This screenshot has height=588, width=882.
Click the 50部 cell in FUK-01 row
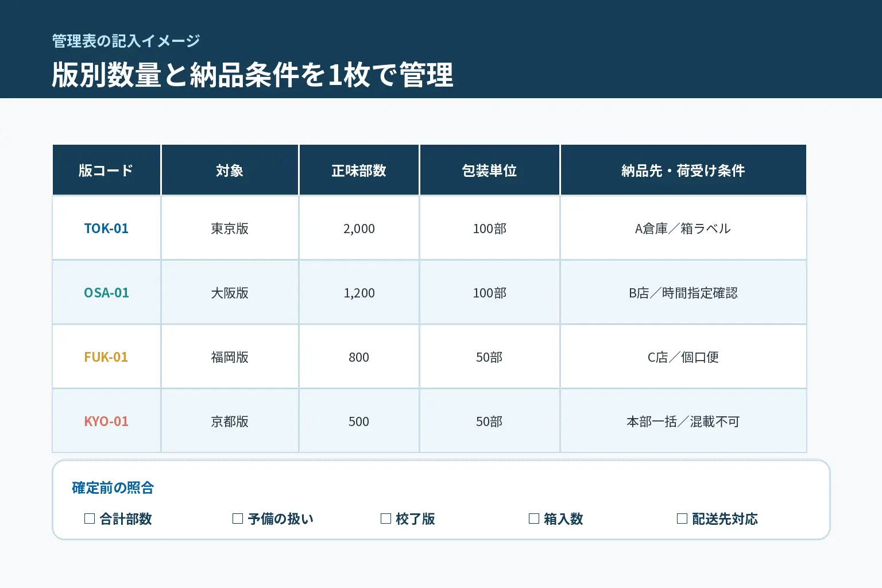(489, 357)
